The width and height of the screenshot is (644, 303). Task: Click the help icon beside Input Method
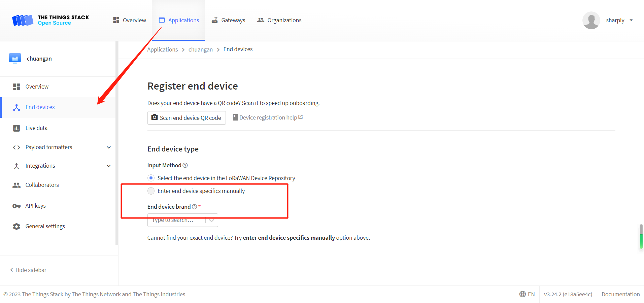tap(185, 165)
